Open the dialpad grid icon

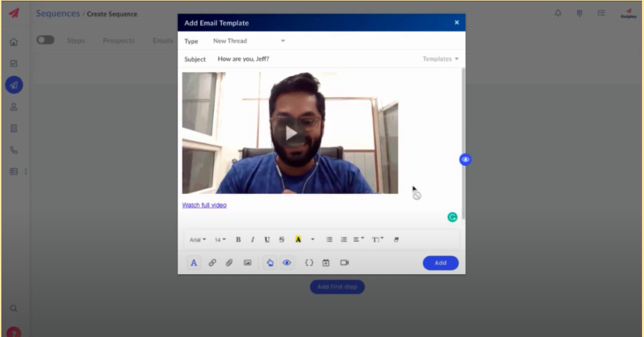tap(580, 13)
